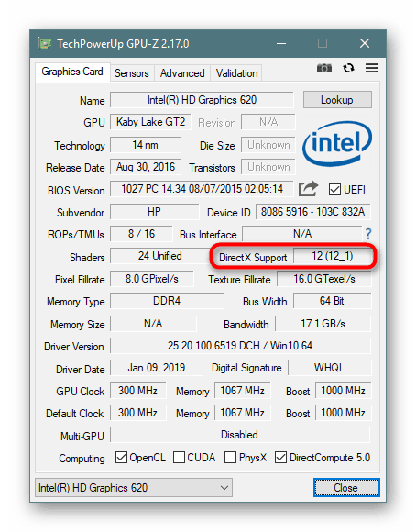The image size is (416, 532).
Task: Open the Advanced tab
Action: pos(182,73)
